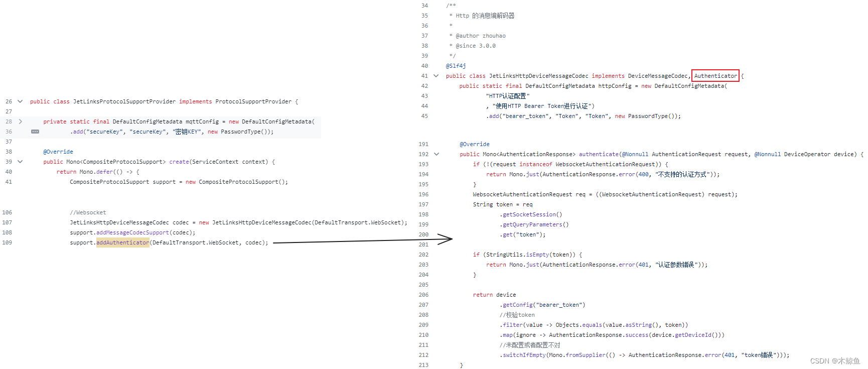Click line number 109 in the left snippet
Image resolution: width=868 pixels, height=369 pixels.
(x=7, y=242)
